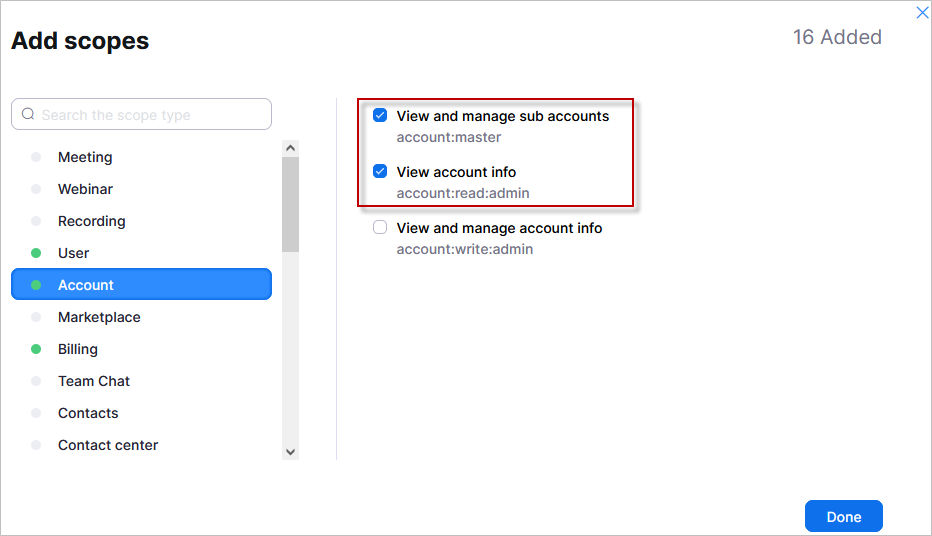Uncheck View and manage sub accounts

tap(380, 115)
